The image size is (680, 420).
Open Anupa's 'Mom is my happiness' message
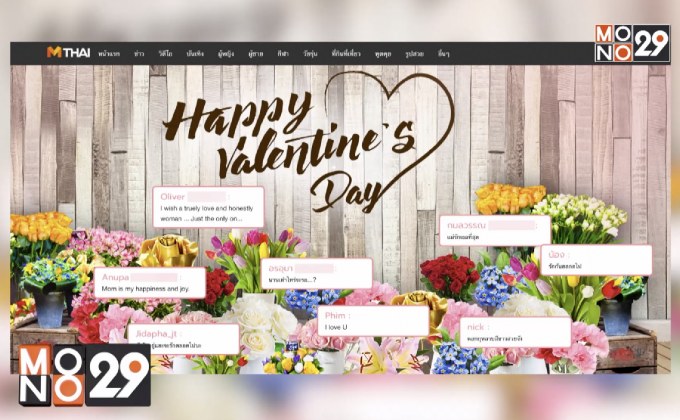150,282
